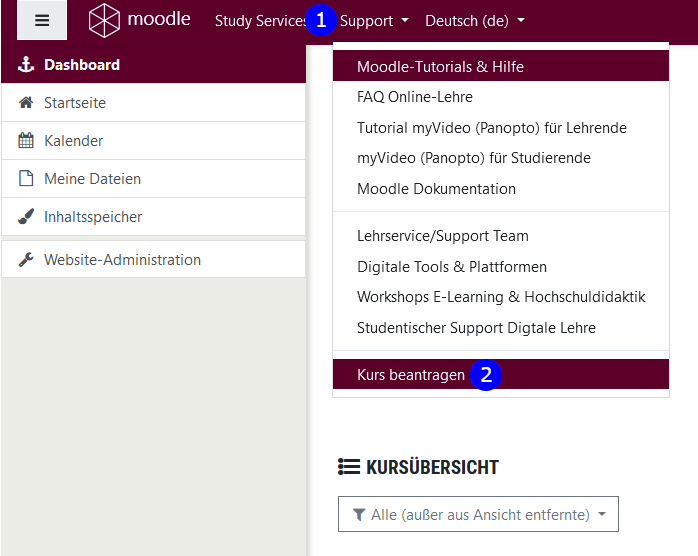
Task: Choose Kurs beantragen from the menu
Action: click(x=411, y=375)
